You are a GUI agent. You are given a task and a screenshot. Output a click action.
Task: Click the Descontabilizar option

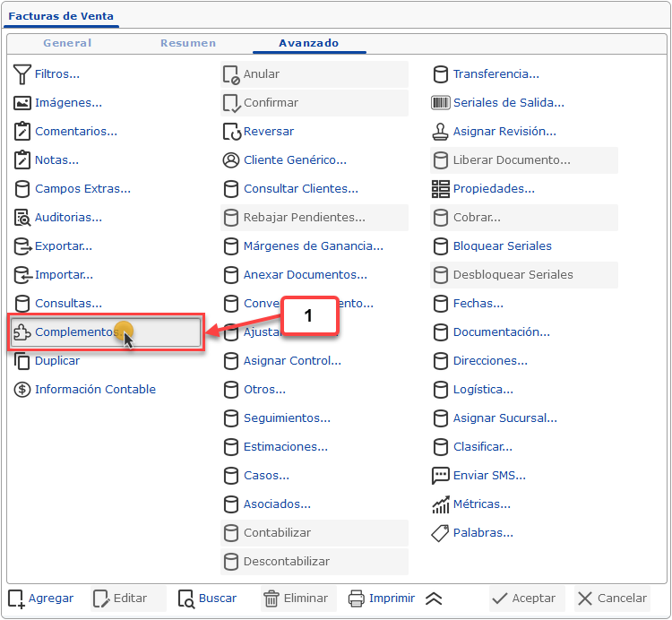click(x=314, y=562)
